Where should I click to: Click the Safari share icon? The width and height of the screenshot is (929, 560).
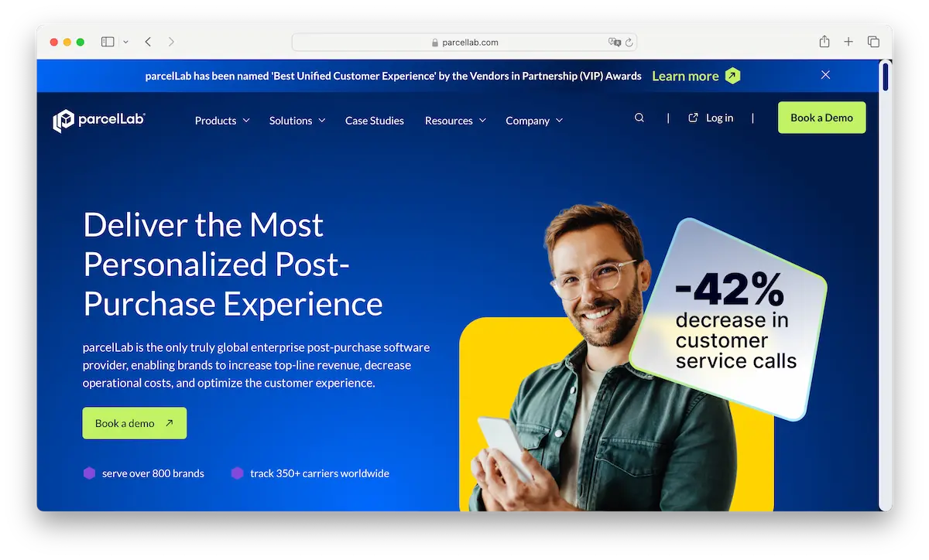(824, 42)
